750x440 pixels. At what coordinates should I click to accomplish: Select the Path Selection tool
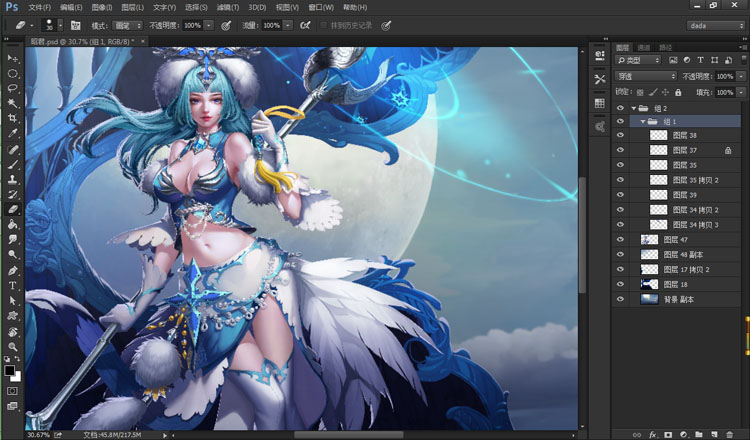tap(12, 301)
